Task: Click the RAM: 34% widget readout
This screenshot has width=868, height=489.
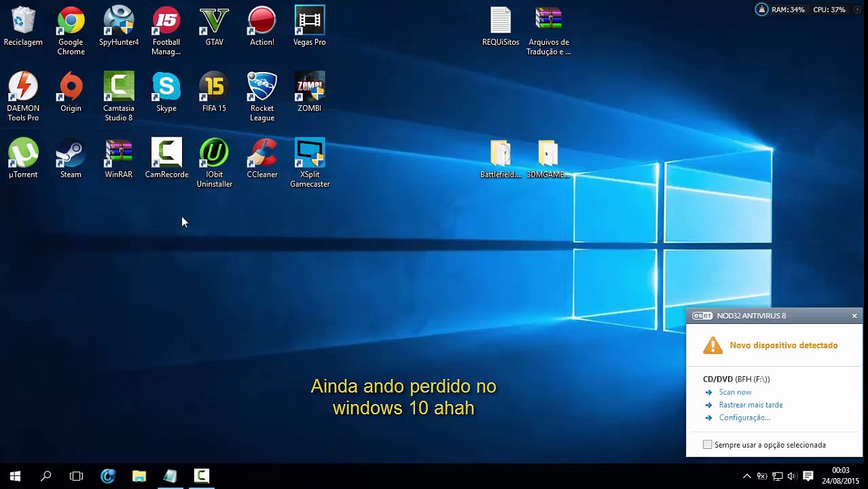Action: point(788,10)
